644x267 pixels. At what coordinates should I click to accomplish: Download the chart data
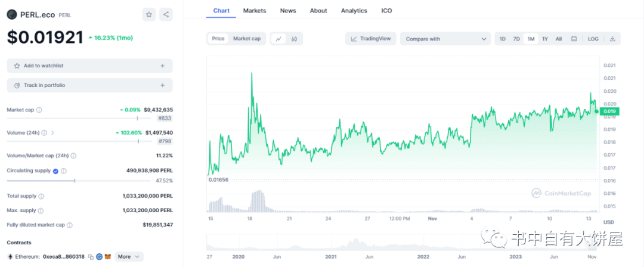[612, 39]
